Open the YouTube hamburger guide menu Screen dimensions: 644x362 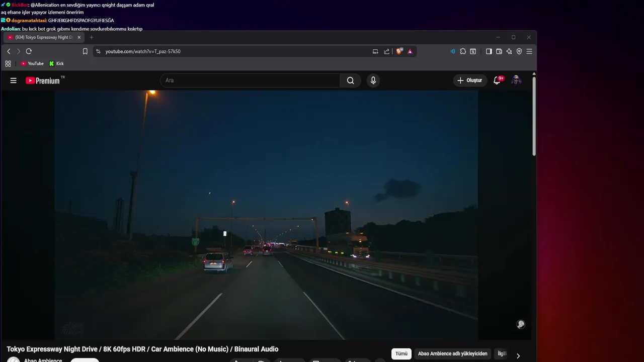pos(14,80)
